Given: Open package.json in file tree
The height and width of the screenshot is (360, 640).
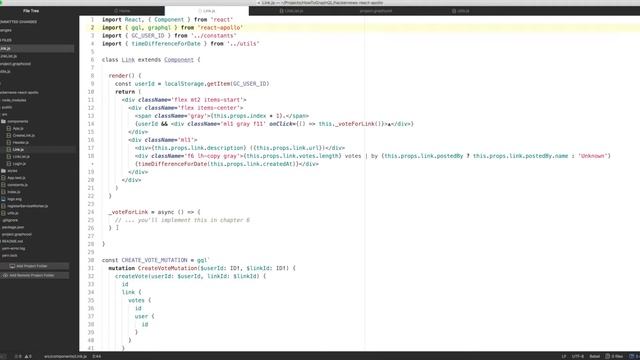Looking at the screenshot, I should (x=13, y=227).
